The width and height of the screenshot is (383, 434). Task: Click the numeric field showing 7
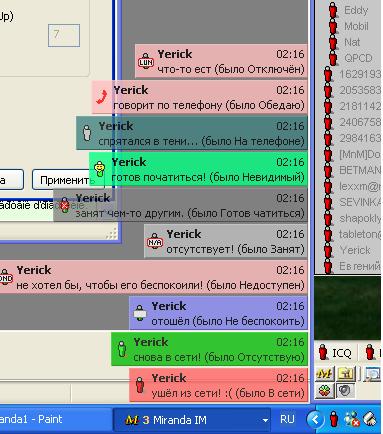(64, 35)
